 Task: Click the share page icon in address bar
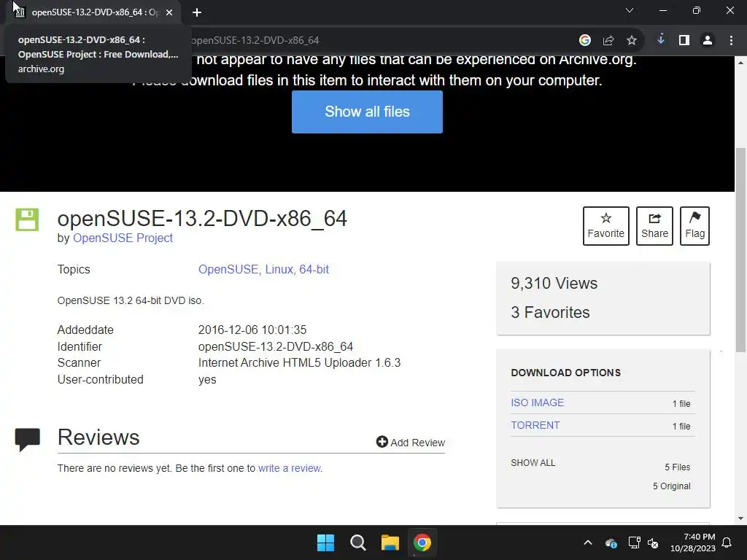click(608, 41)
